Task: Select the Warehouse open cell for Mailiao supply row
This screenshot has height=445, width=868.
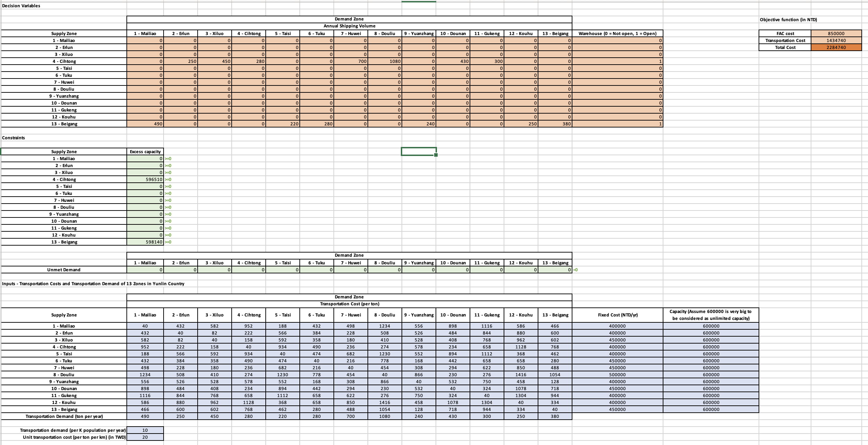Action: (617, 41)
